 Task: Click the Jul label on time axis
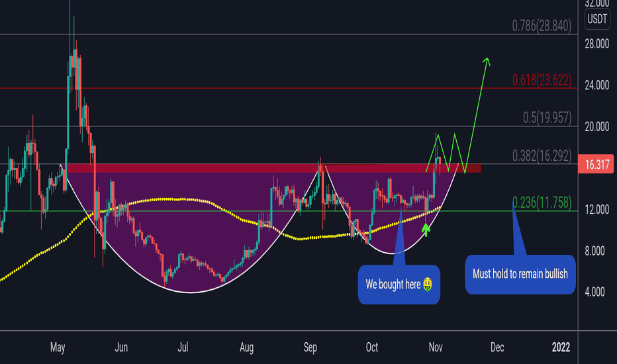[183, 347]
